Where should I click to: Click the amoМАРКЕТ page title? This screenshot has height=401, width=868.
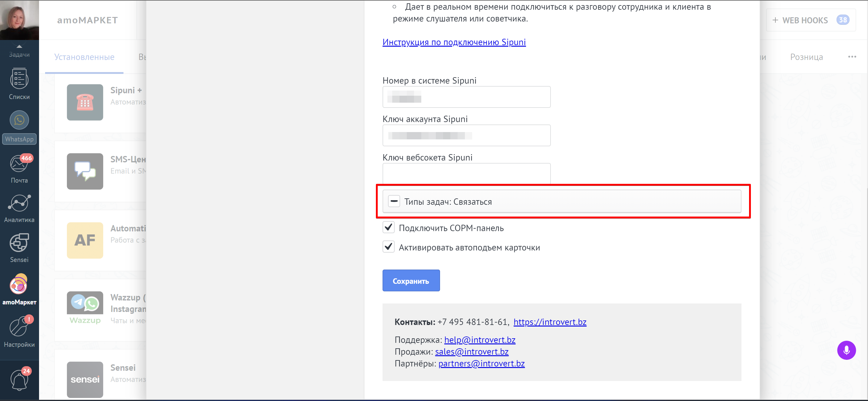point(87,20)
